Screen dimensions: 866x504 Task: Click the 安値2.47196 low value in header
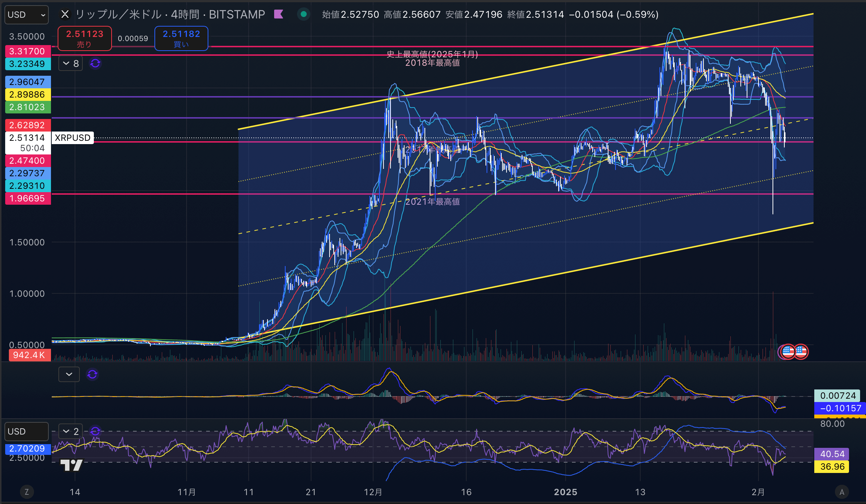pyautogui.click(x=474, y=14)
